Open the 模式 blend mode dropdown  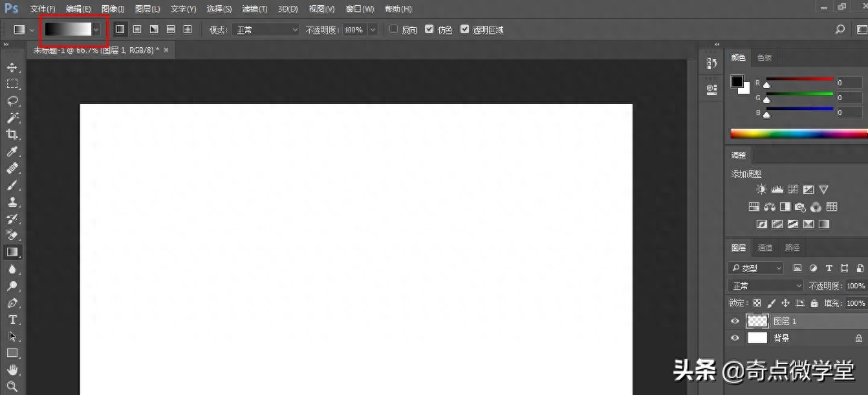(x=265, y=30)
